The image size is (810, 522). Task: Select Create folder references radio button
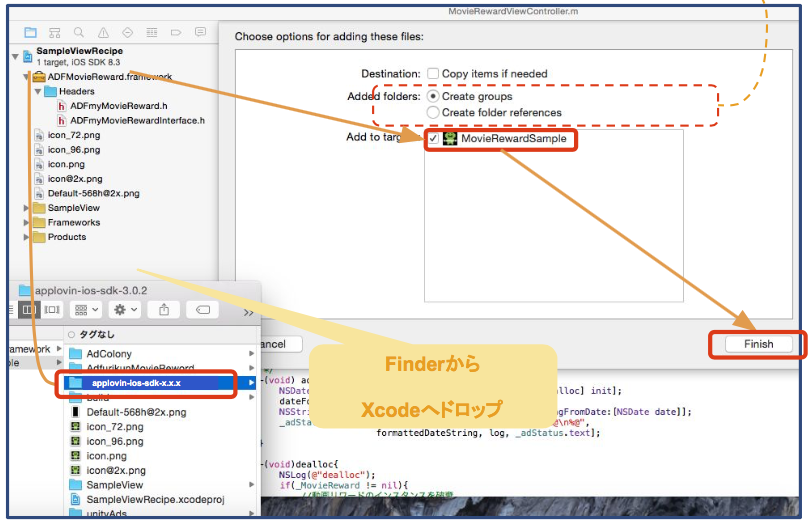click(x=433, y=112)
